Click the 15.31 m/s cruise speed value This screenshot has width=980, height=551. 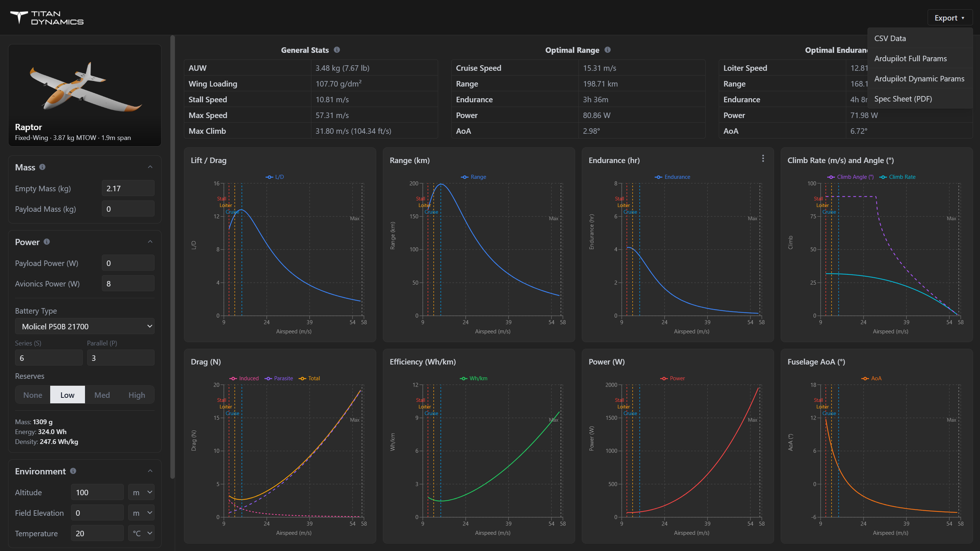click(599, 68)
